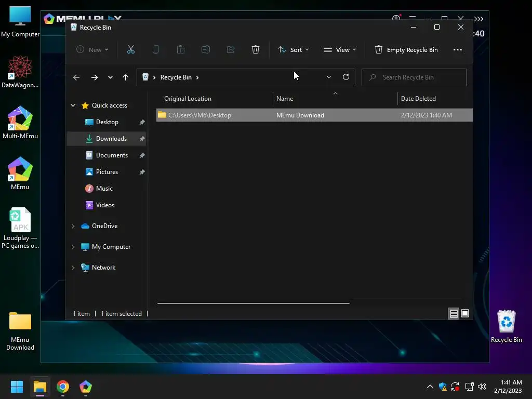
Task: Go back with the left arrow
Action: coord(76,77)
